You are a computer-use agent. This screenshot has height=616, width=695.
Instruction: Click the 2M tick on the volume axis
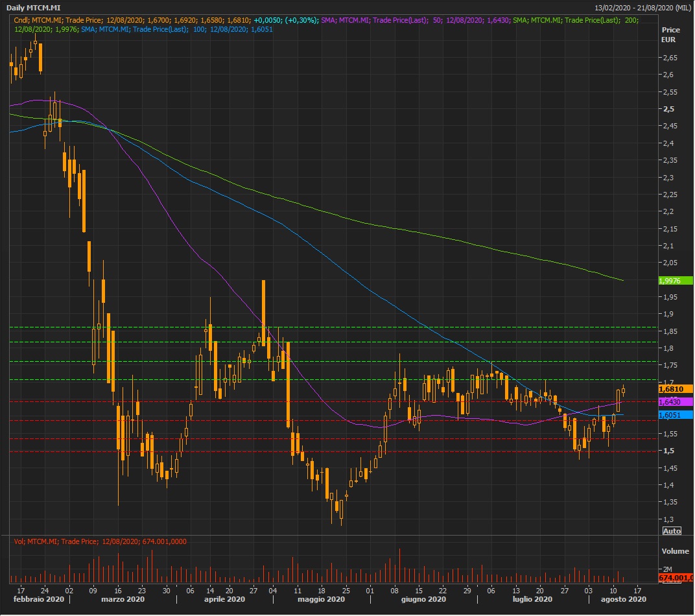click(666, 569)
